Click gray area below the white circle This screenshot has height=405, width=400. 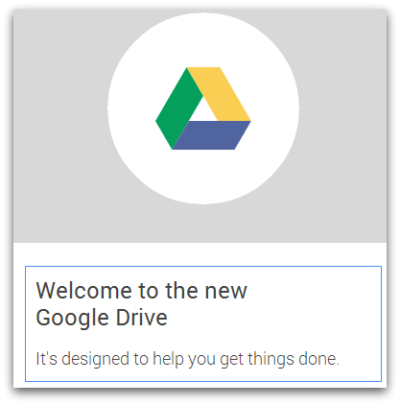point(203,223)
